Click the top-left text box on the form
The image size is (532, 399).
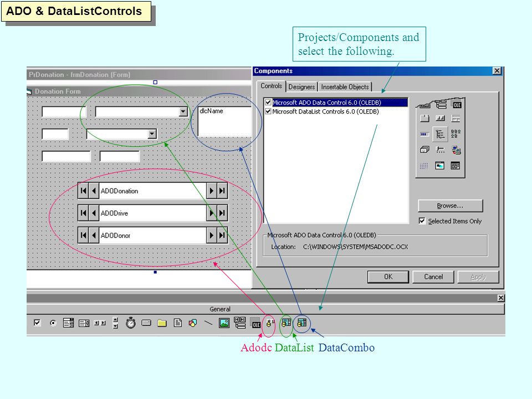(x=64, y=111)
